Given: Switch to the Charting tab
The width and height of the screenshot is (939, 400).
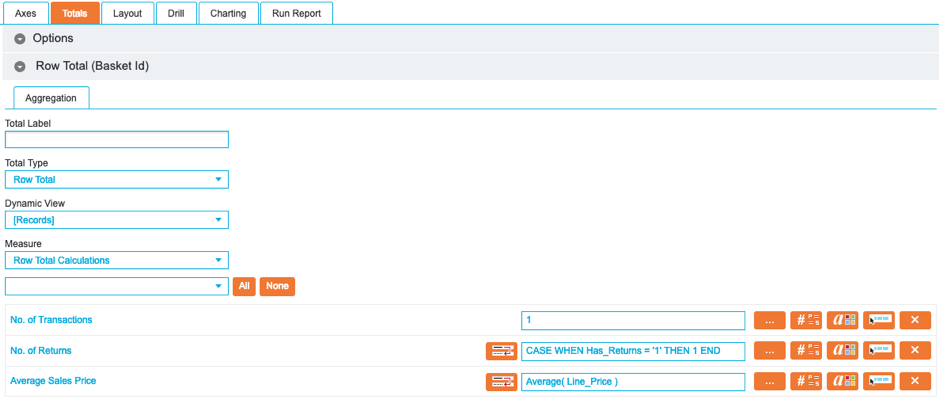Looking at the screenshot, I should [228, 13].
